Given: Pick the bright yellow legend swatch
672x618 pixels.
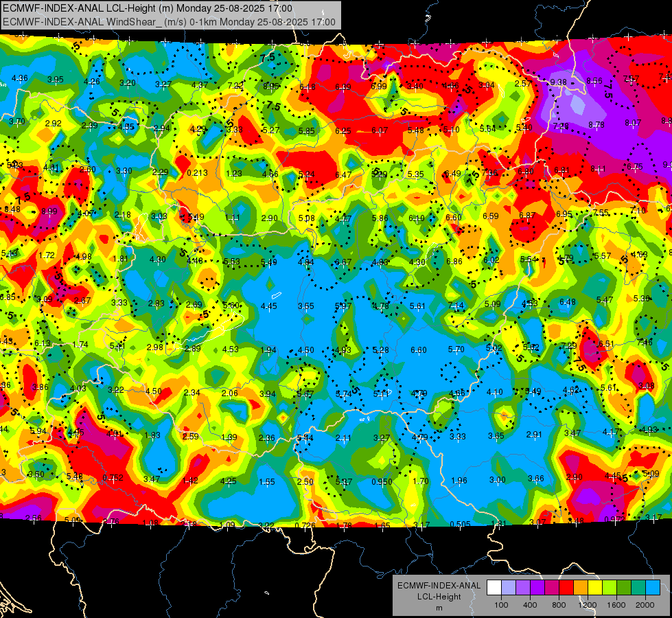Looking at the screenshot, I should click(595, 587).
